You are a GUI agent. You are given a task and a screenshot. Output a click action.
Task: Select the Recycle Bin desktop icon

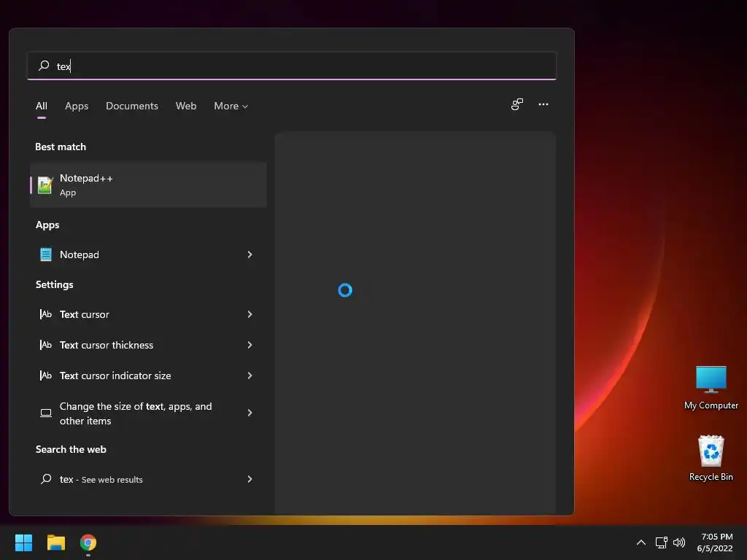(x=711, y=458)
